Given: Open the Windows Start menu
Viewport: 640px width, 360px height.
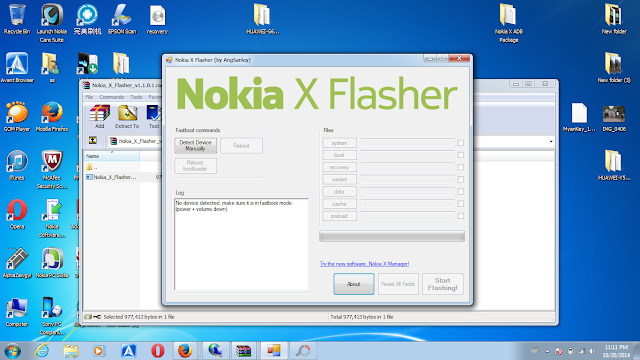Looking at the screenshot, I should click(12, 351).
